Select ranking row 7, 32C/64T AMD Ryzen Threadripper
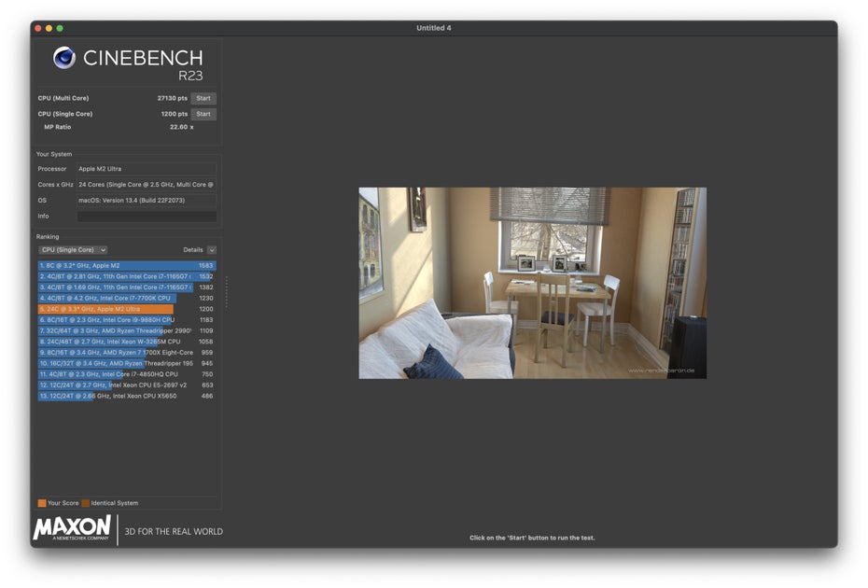 (126, 330)
